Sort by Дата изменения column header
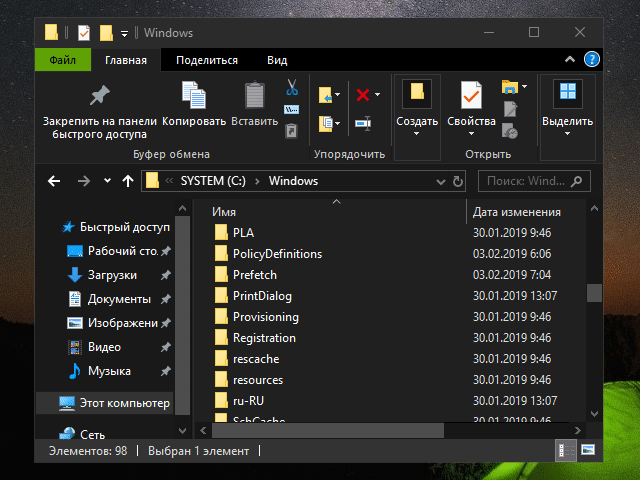The image size is (640, 480). (516, 212)
